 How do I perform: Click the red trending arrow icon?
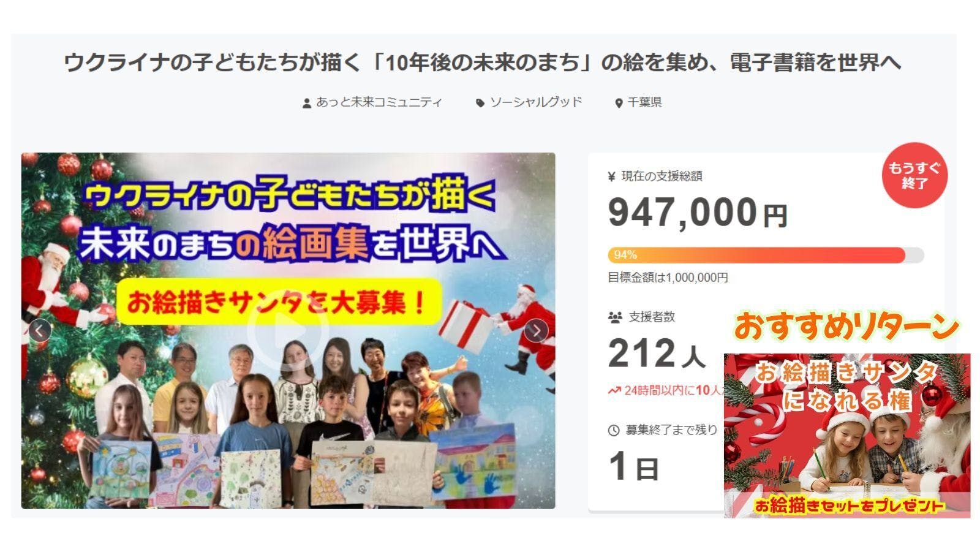[614, 390]
